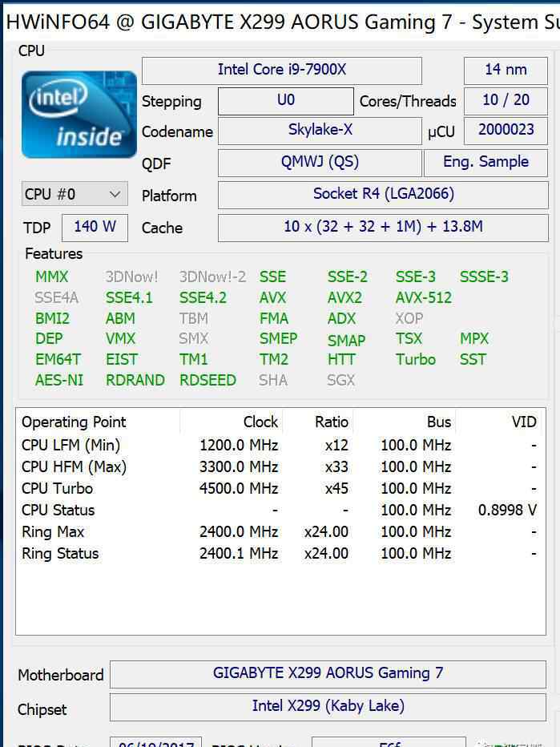Click the SSE4.1 feature label

point(129,297)
